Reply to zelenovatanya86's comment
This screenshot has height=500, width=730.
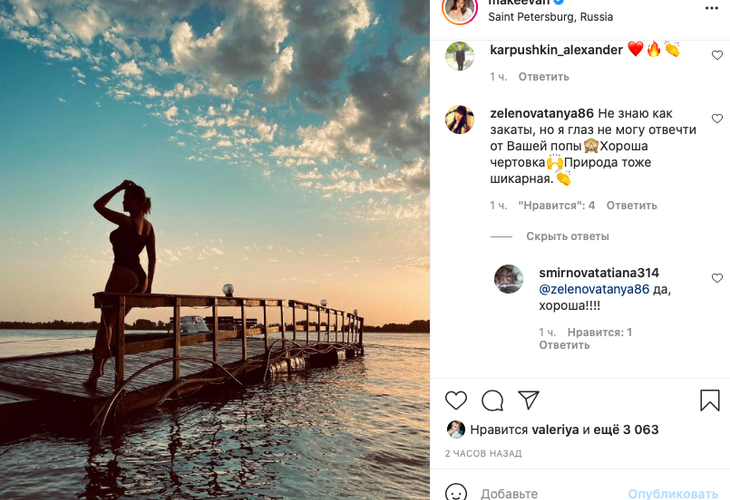631,205
